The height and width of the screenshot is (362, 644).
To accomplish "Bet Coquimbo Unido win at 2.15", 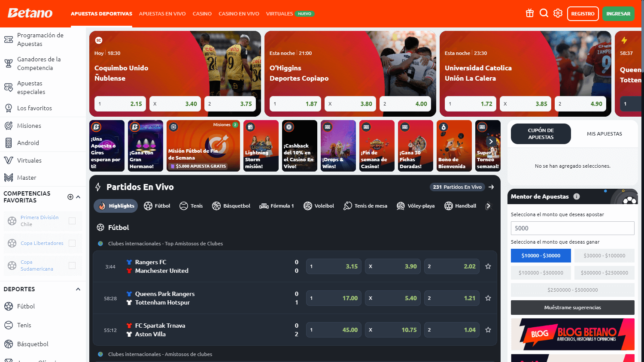I will 120,104.
